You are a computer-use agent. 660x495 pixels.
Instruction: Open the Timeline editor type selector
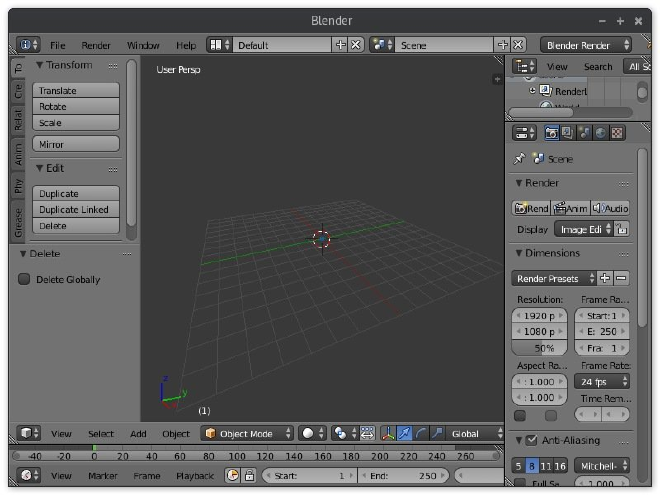coord(28,475)
